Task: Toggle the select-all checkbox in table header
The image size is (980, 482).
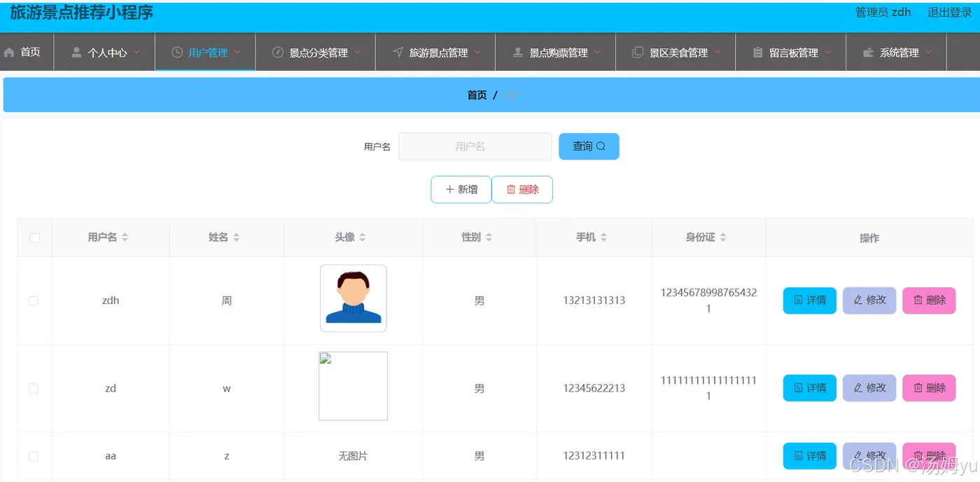Action: click(35, 237)
